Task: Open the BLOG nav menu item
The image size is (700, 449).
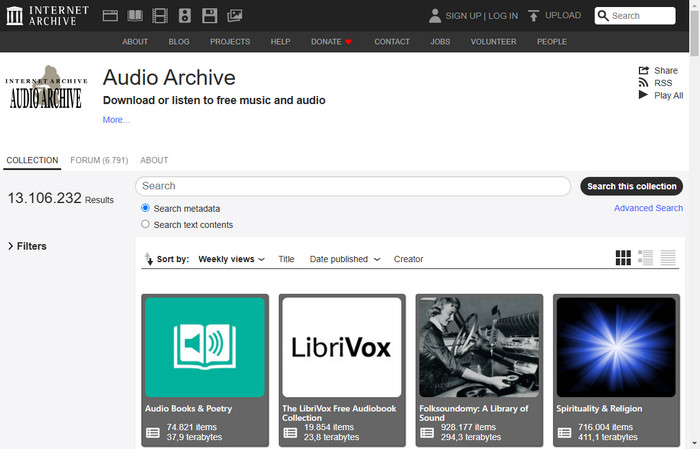Action: 179,42
